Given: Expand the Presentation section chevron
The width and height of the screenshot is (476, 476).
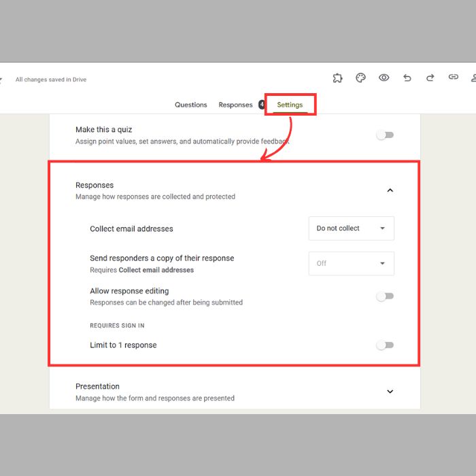Looking at the screenshot, I should pyautogui.click(x=390, y=392).
